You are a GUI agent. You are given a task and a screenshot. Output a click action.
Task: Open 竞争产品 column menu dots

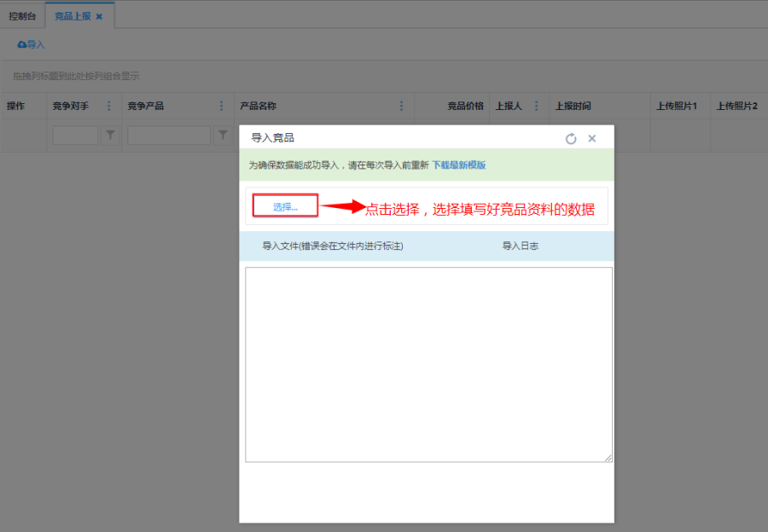[x=221, y=106]
